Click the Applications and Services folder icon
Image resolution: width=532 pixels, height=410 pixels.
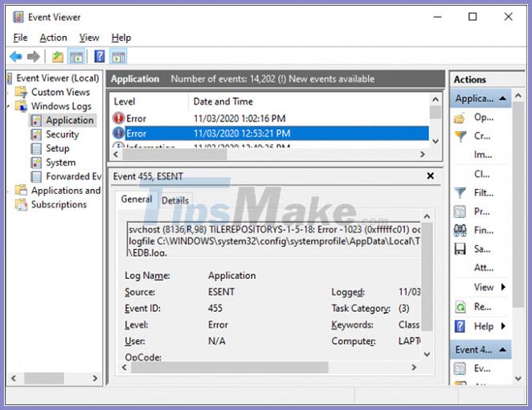click(21, 191)
